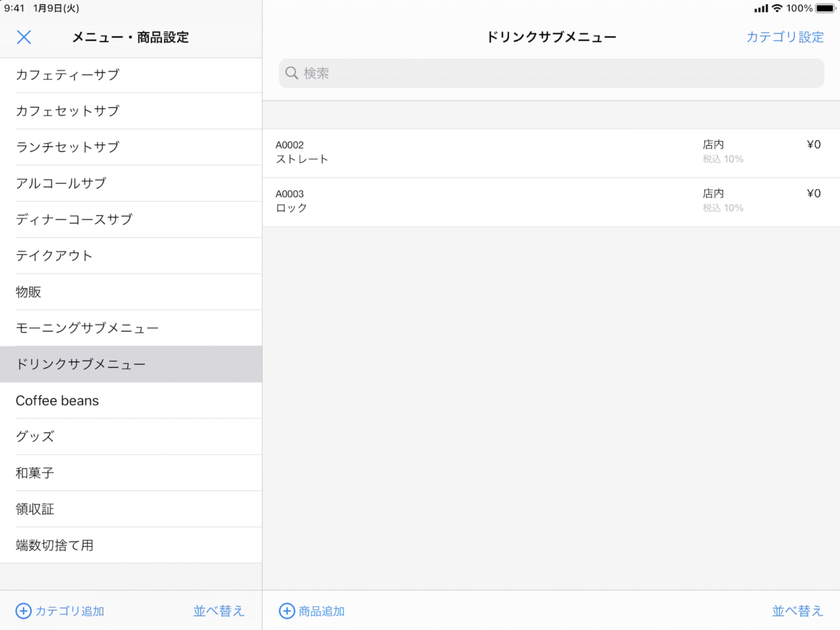Select カフェティーサブ category

(x=131, y=75)
